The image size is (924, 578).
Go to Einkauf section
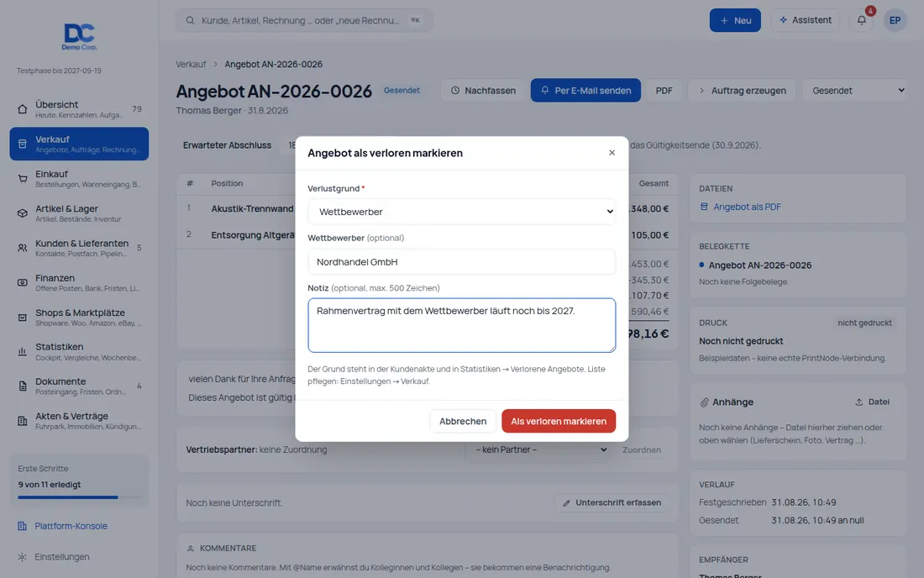79,179
